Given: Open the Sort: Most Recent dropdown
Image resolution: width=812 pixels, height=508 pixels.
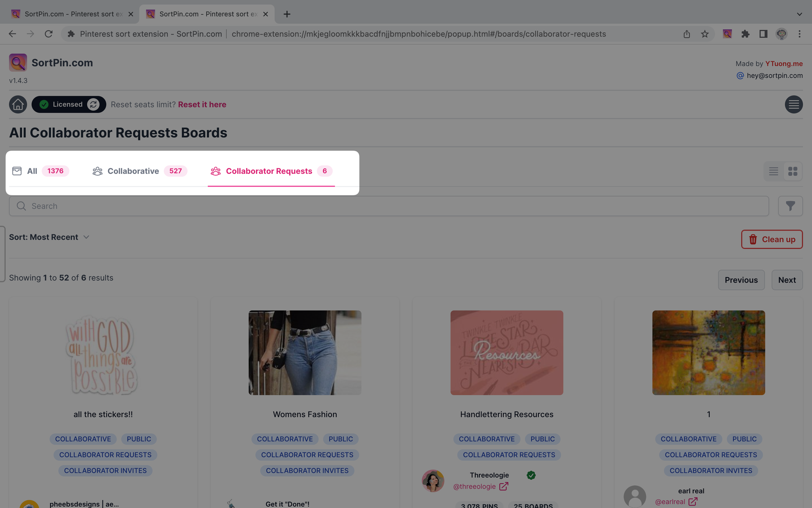Looking at the screenshot, I should tap(49, 237).
